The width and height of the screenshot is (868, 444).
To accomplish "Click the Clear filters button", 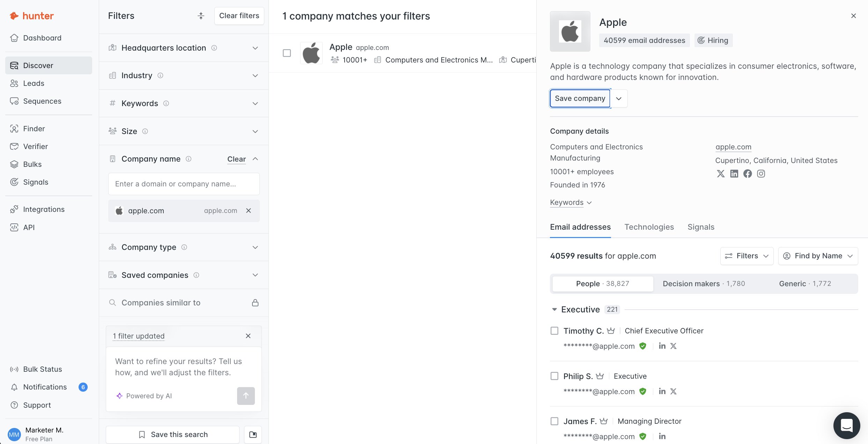I will (x=239, y=16).
